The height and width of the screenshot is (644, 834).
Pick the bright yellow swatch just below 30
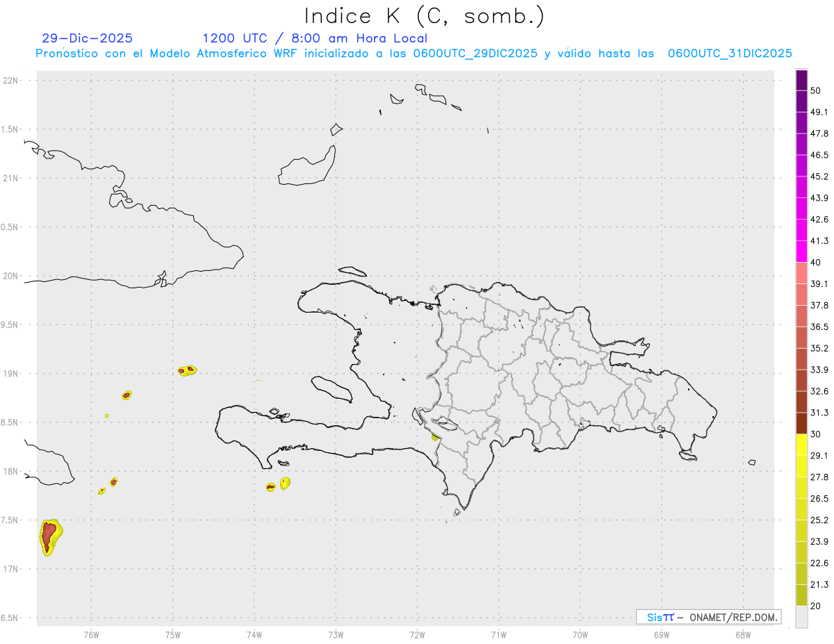click(801, 445)
